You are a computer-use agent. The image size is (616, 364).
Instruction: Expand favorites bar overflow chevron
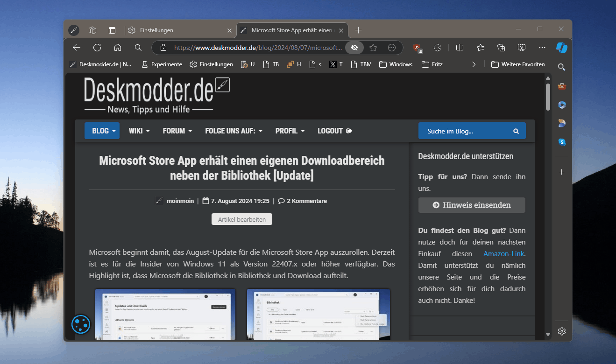tap(474, 64)
